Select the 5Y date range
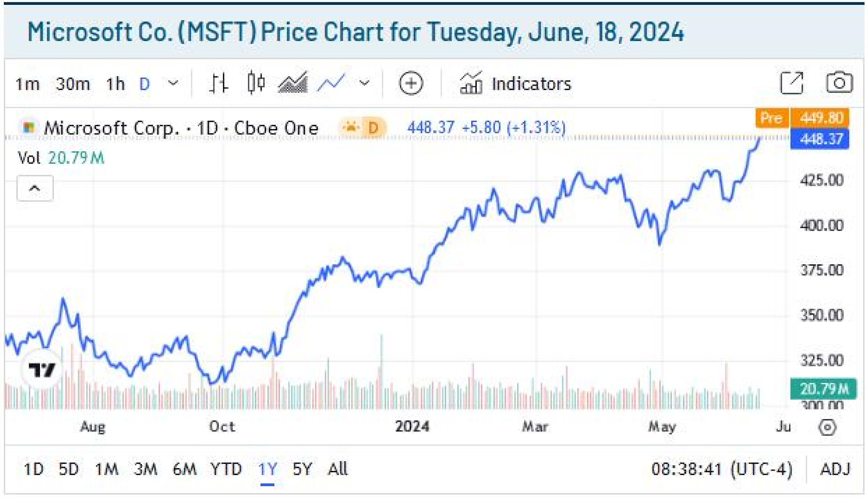Screen dimensions: 868x498 (x=302, y=469)
